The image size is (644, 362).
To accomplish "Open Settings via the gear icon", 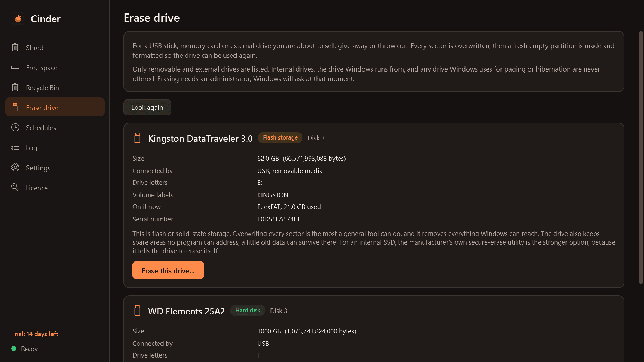I will tap(15, 168).
